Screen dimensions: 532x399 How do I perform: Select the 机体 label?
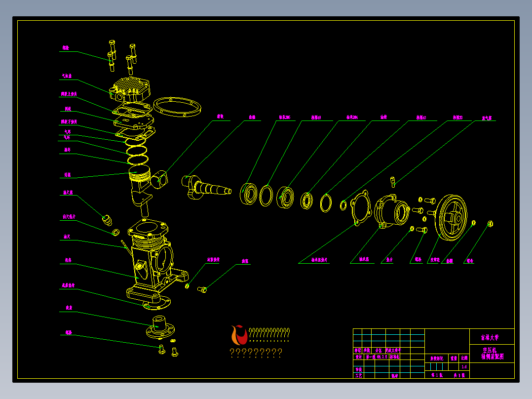point(68,260)
